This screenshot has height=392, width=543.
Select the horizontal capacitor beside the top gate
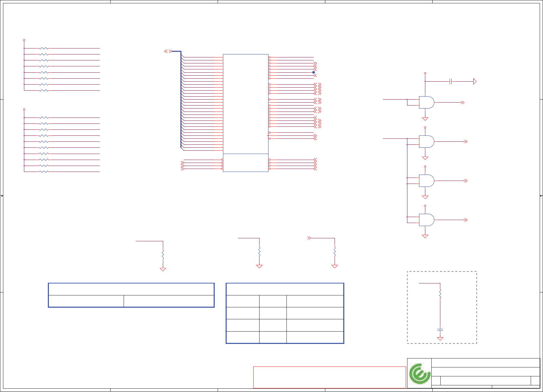451,81
